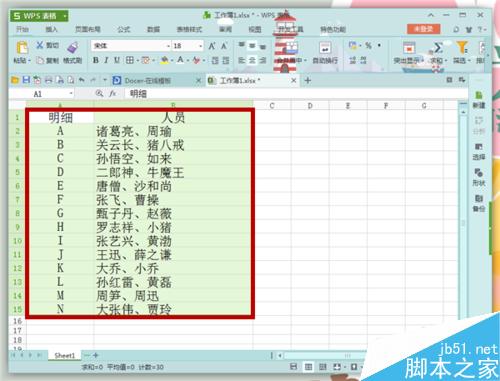Toggle center horizontal alignment
The image size is (500, 381).
coord(252,60)
